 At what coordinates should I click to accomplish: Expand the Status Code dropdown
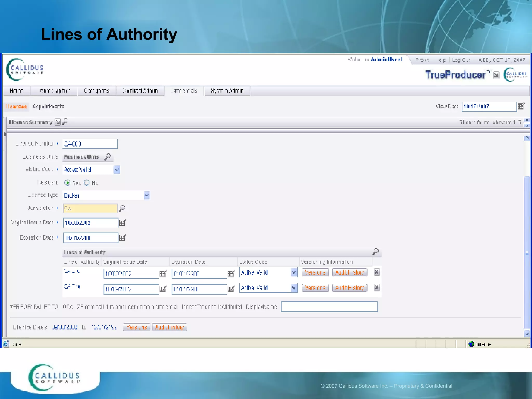pos(117,170)
